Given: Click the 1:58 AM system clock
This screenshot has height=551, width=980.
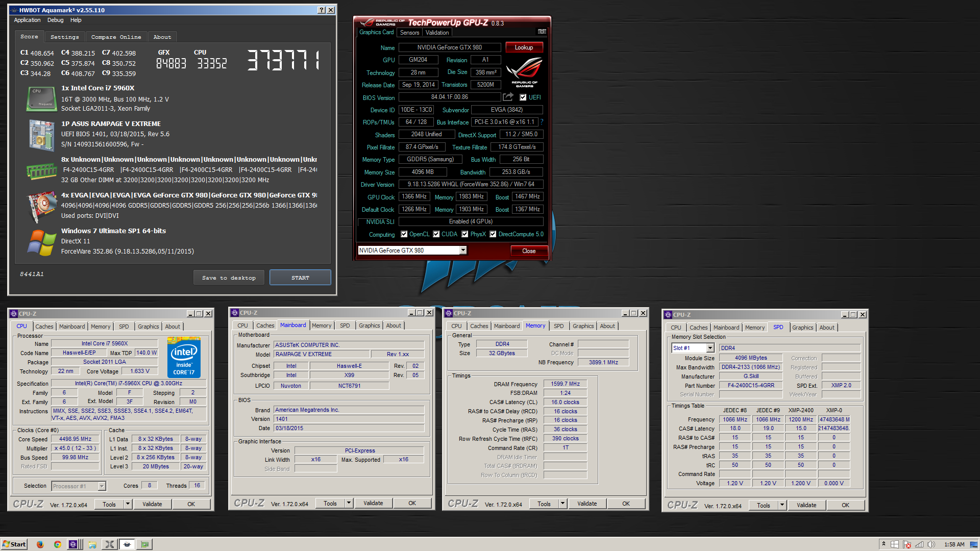Looking at the screenshot, I should click(954, 544).
